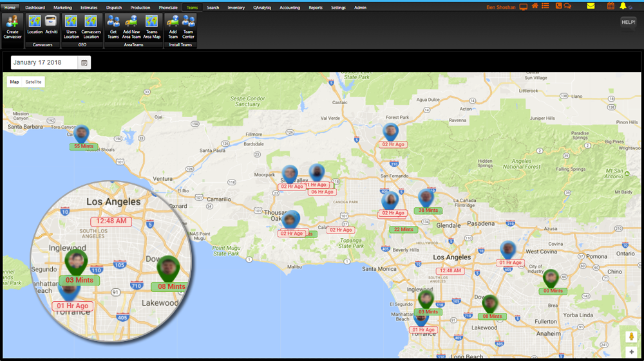Switch map view to Satellite
Viewport: 644px width, 361px height.
click(x=33, y=82)
